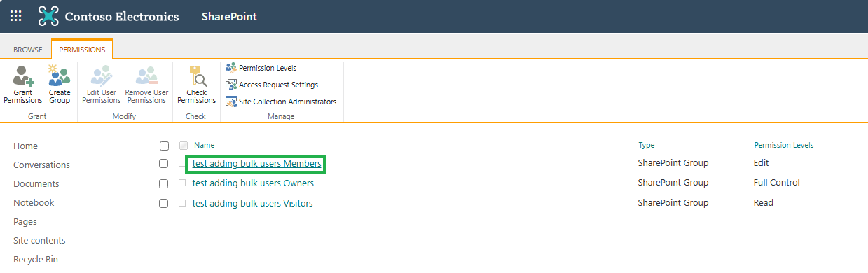Click the small icon beside the Name header

click(x=184, y=146)
